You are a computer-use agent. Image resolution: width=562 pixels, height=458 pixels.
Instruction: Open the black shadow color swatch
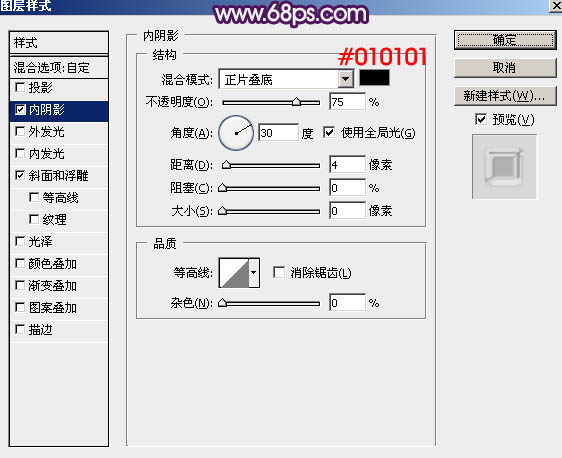tap(374, 78)
